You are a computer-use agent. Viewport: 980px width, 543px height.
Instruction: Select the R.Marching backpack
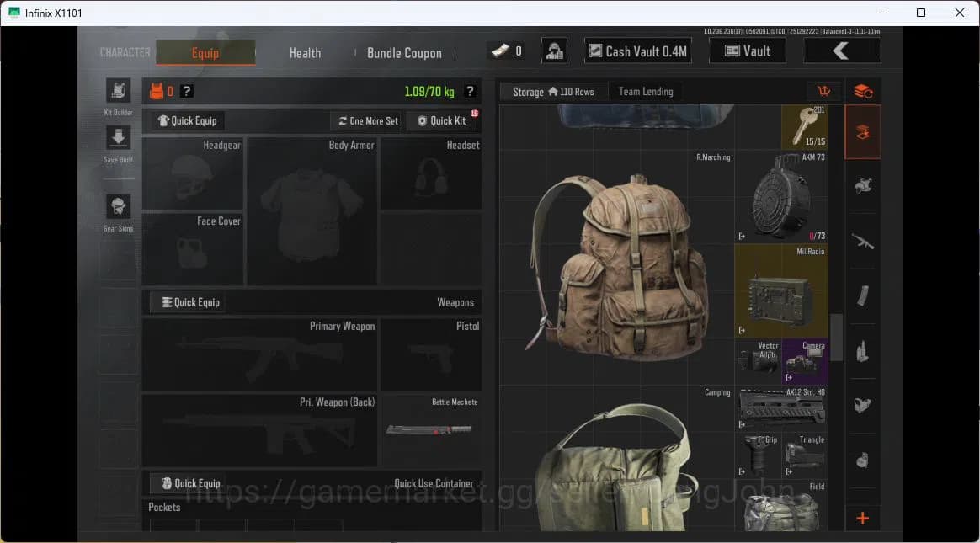click(x=617, y=268)
